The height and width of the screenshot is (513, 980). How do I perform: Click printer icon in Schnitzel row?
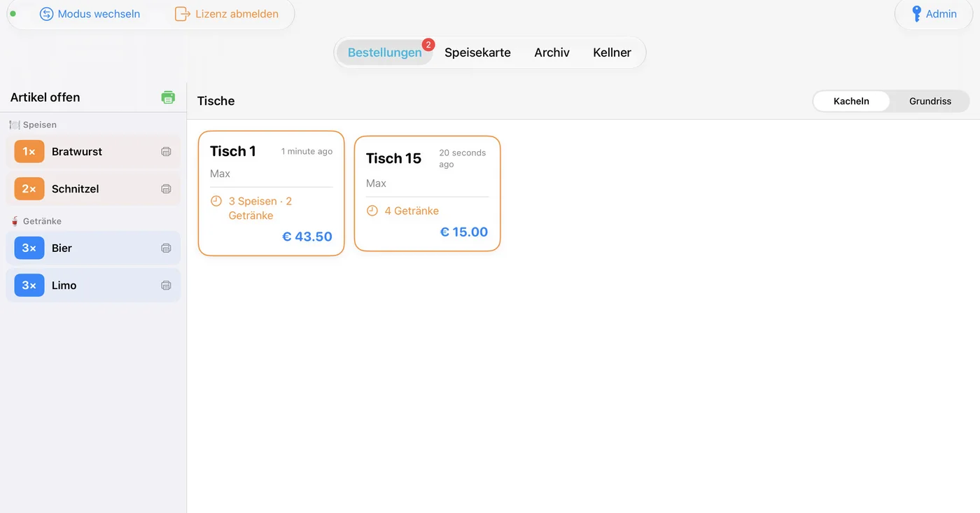coord(166,189)
